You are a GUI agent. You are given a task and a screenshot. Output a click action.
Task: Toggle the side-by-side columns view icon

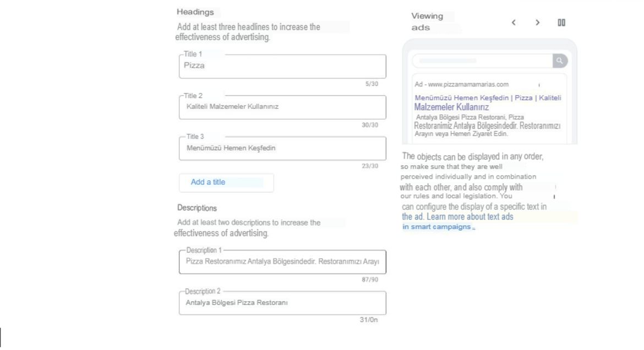coord(561,23)
